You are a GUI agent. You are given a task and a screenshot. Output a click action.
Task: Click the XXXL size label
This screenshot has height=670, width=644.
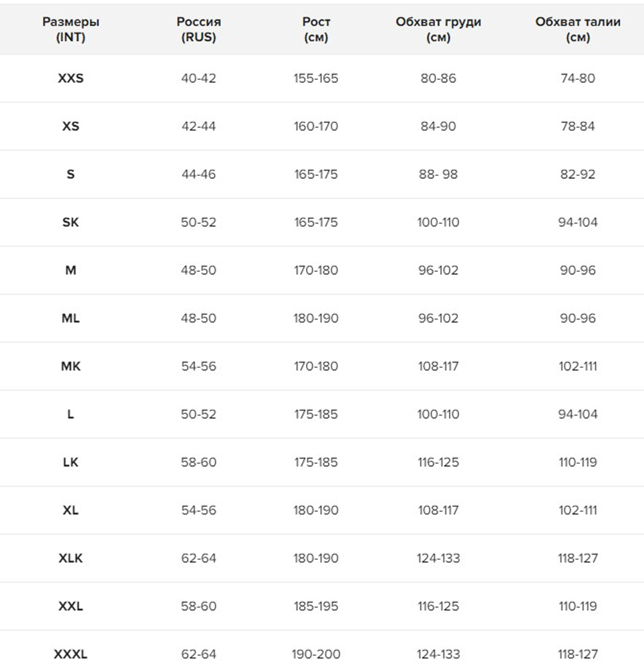coord(71,654)
